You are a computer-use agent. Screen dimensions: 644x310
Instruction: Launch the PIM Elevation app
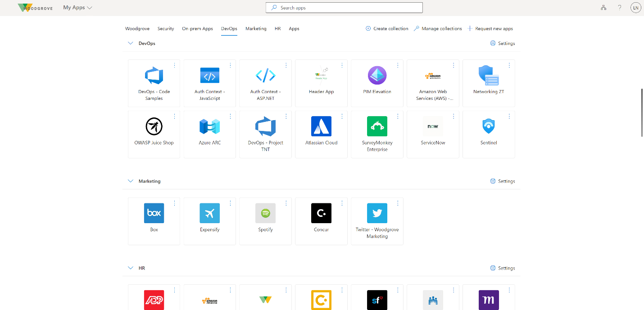click(377, 83)
